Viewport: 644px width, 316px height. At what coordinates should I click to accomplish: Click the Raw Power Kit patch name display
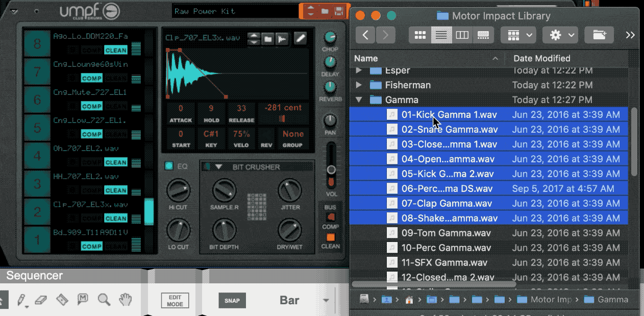pyautogui.click(x=235, y=11)
